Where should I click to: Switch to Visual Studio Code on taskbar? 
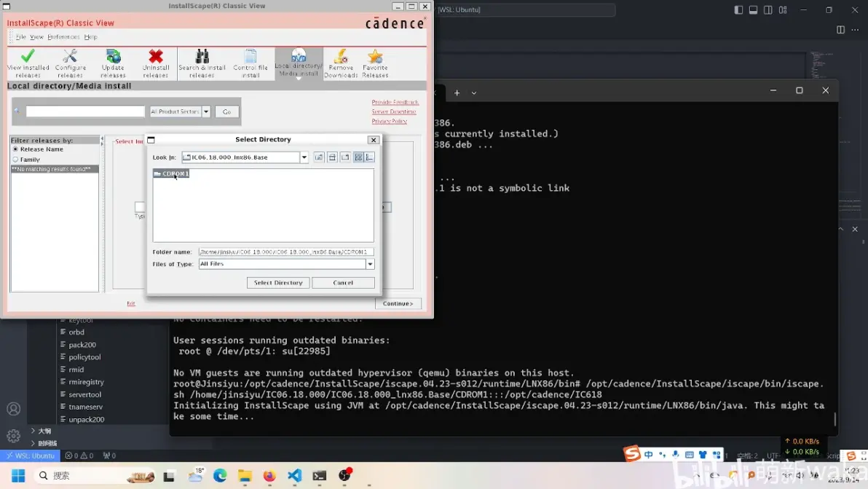[294, 476]
